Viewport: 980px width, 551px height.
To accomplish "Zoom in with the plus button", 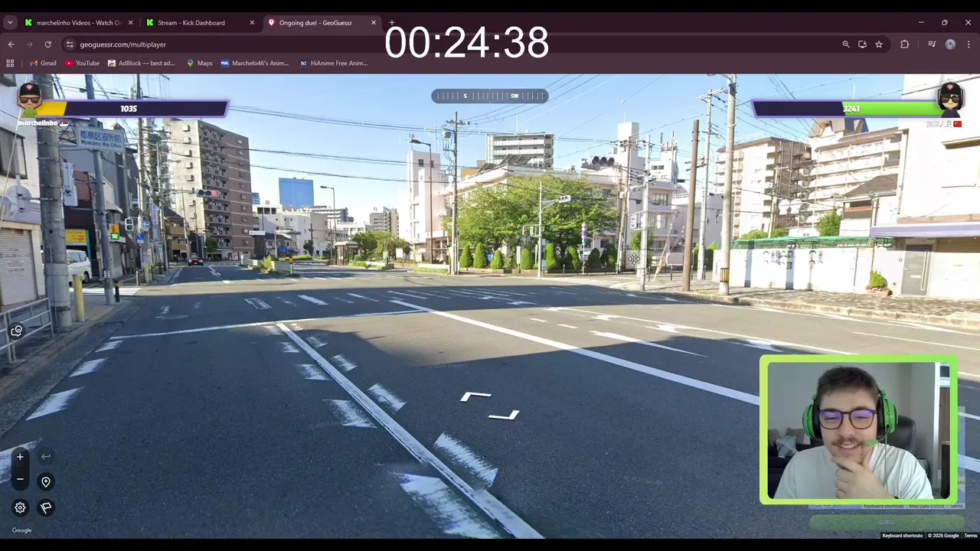I will (x=20, y=457).
